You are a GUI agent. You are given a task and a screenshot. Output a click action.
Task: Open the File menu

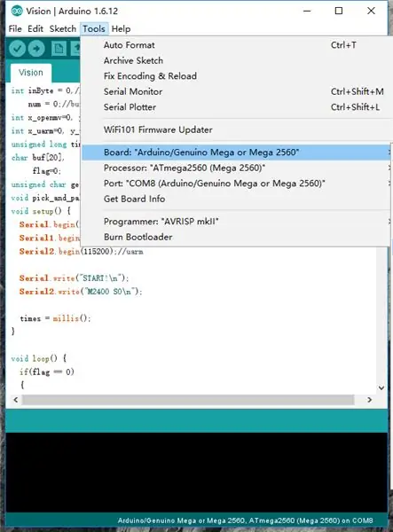point(15,29)
